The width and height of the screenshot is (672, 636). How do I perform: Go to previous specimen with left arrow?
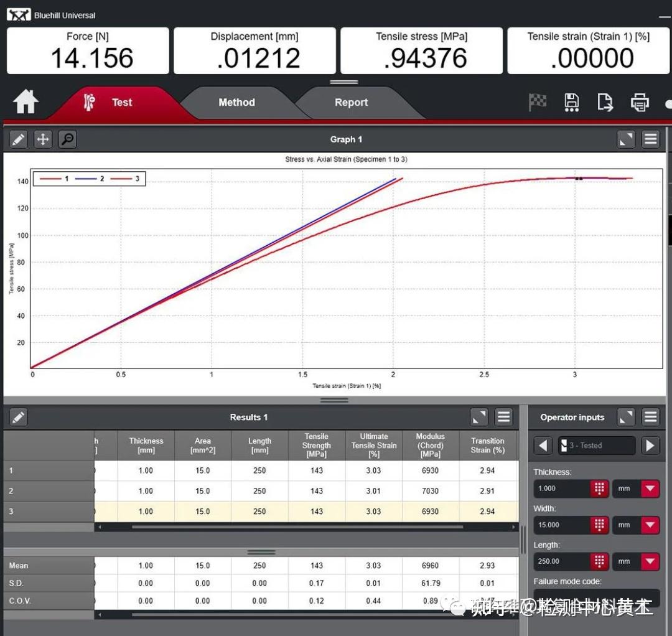tap(543, 446)
